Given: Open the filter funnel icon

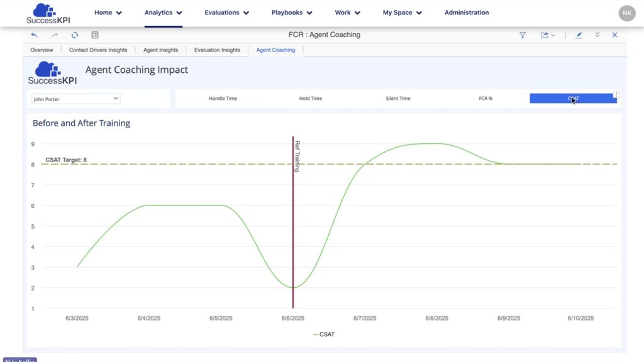Looking at the screenshot, I should pyautogui.click(x=523, y=35).
